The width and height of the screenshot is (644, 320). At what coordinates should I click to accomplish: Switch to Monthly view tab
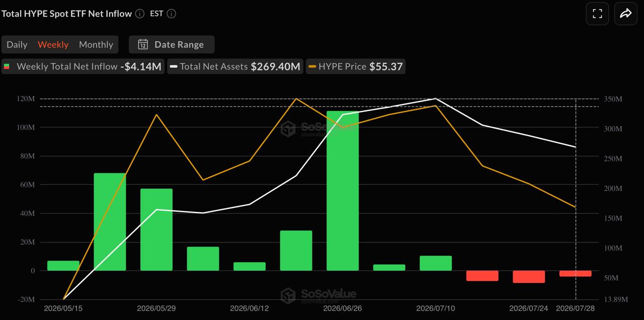click(96, 44)
